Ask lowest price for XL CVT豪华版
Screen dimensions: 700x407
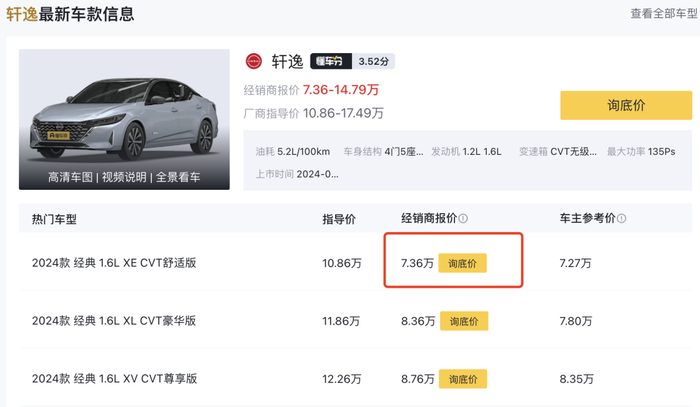click(x=463, y=321)
